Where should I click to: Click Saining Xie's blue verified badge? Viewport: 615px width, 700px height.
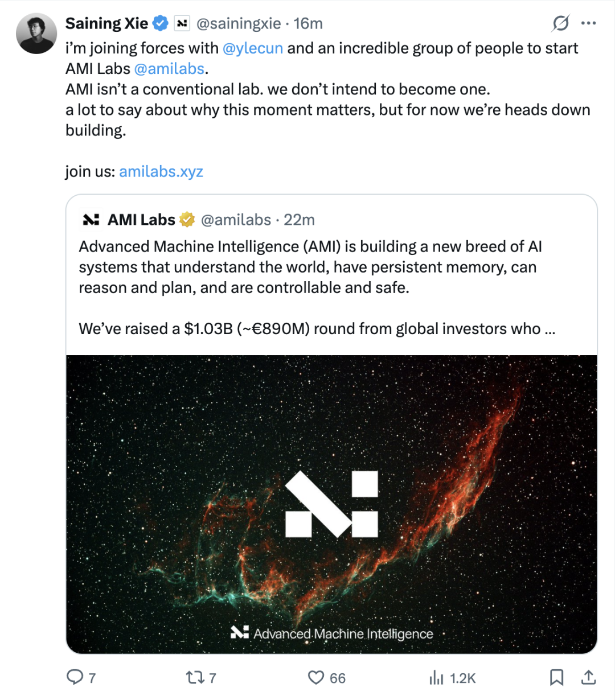click(x=161, y=23)
